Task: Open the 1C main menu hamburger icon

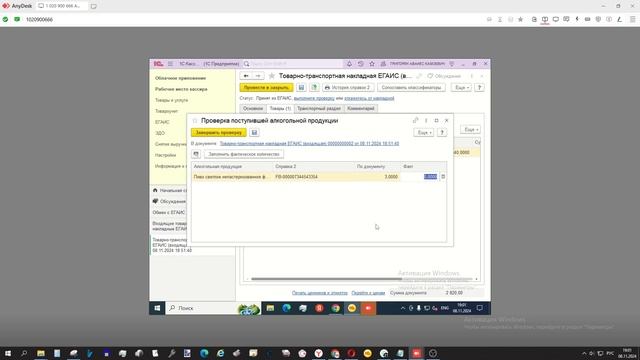Action: [170, 64]
